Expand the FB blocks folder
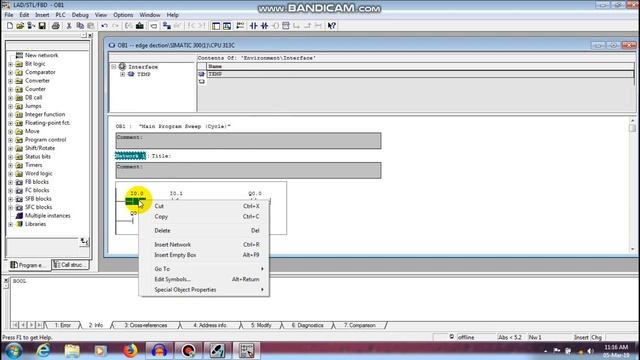Screen dimensions: 640x360 tap(11, 182)
